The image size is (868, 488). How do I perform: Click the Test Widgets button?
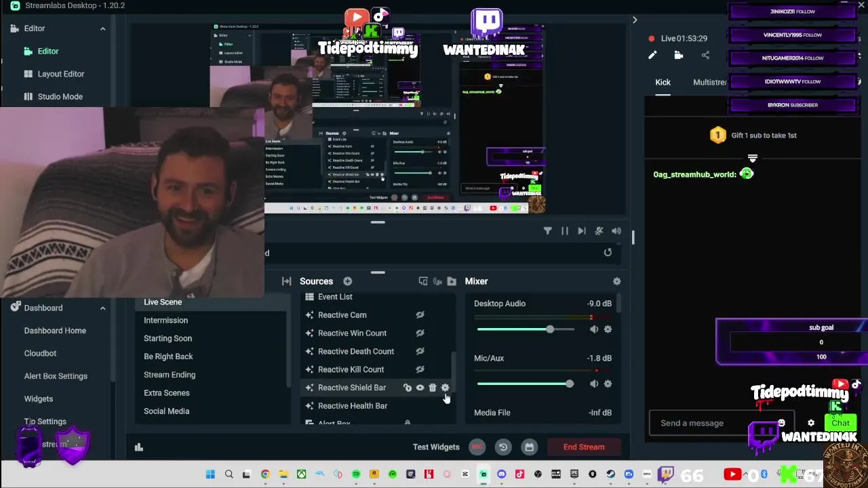coord(436,447)
